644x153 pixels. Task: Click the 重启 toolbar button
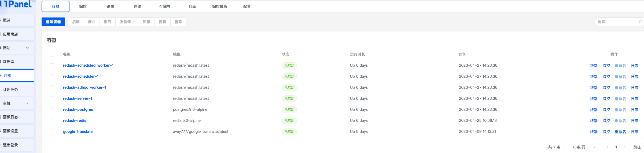point(108,22)
